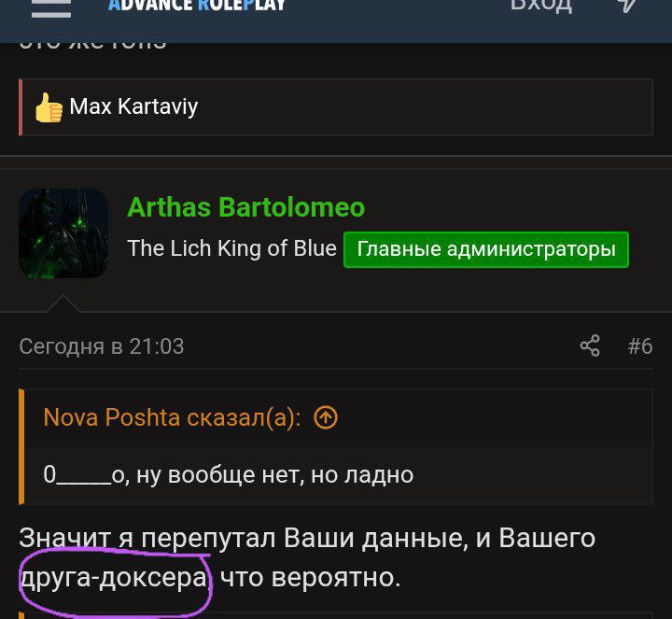Open Max Kartaviy's profile from likes
672x619 pixels.
pos(133,106)
